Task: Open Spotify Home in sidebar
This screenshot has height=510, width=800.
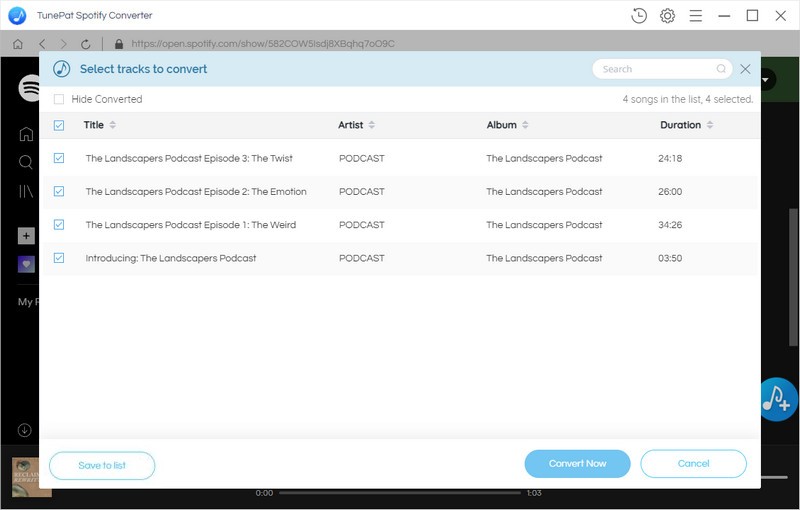Action: click(x=26, y=134)
